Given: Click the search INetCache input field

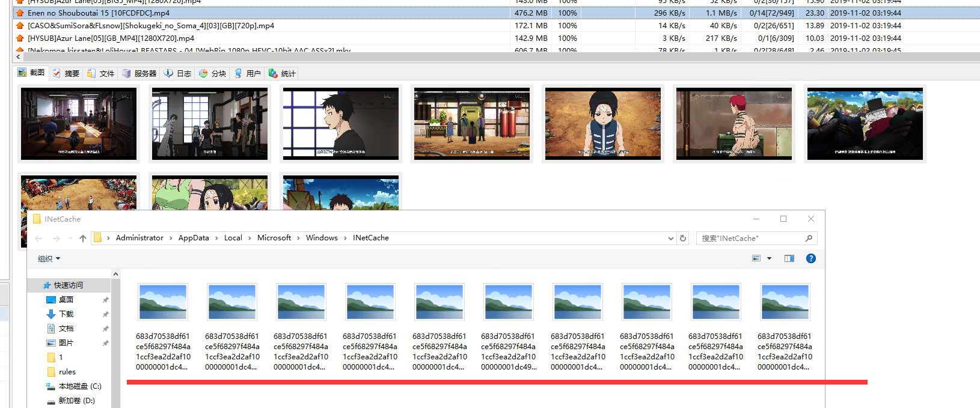Looking at the screenshot, I should 750,239.
